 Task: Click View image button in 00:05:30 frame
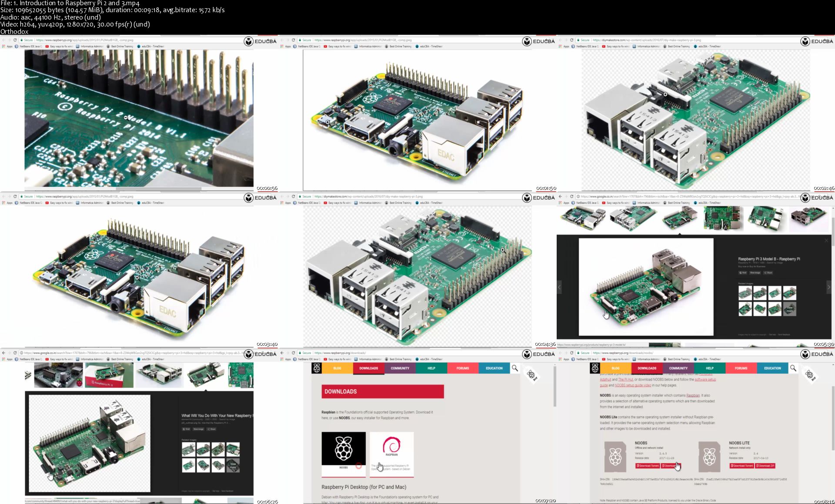[755, 272]
